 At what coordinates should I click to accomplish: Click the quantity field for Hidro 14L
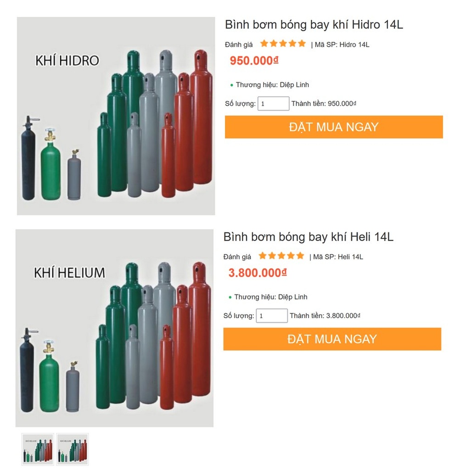tap(273, 103)
